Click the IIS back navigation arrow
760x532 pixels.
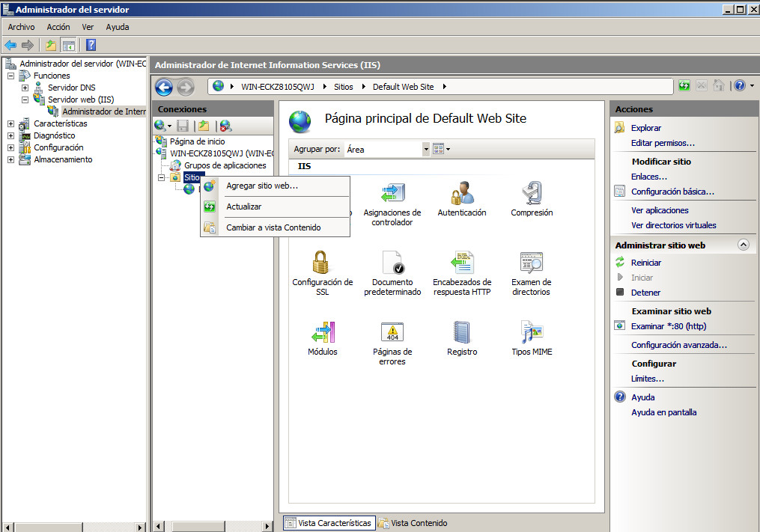(164, 87)
